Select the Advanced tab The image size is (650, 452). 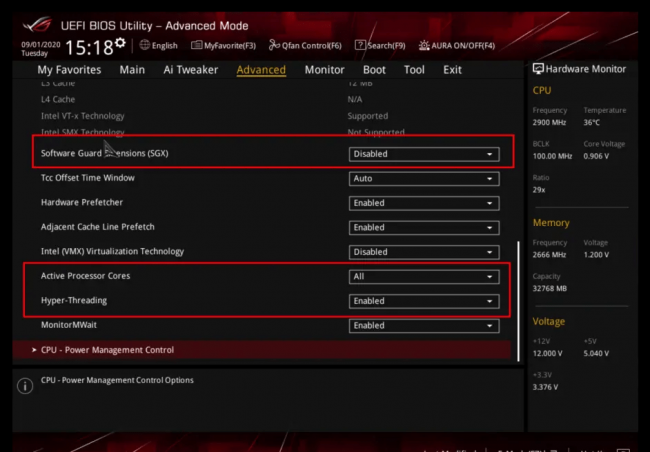(x=261, y=70)
